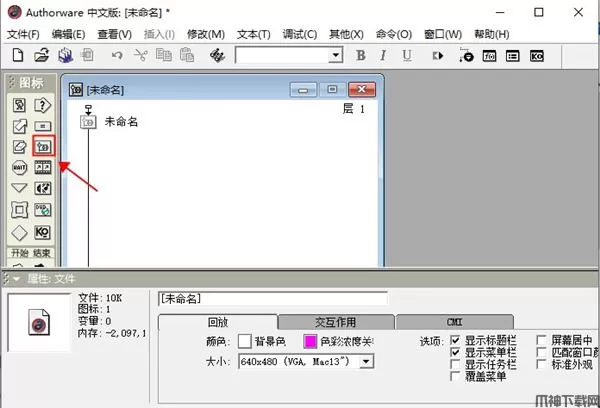Select the Digital Movie icon
600x408 pixels.
42,167
